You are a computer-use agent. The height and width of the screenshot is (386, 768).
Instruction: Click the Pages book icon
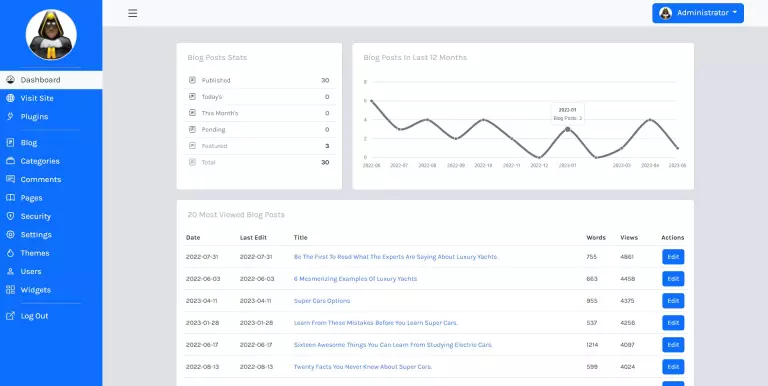[x=10, y=198]
